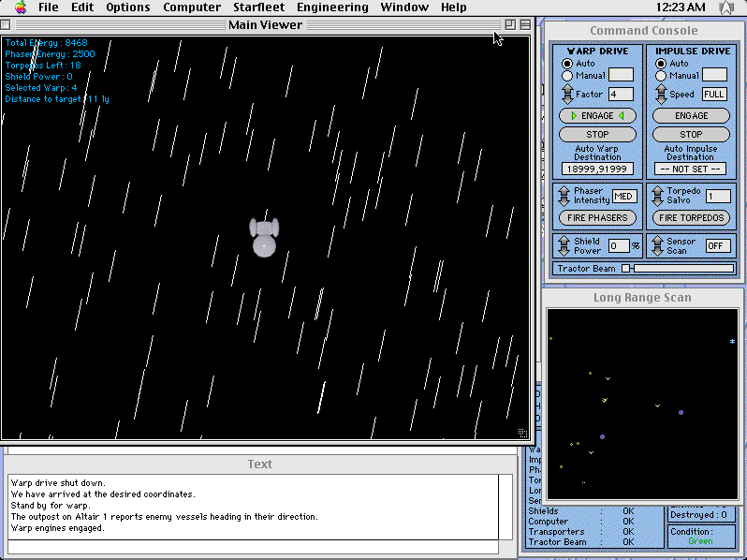Viewport: 747px width, 560px height.
Task: Click green ship marker right side of scan
Action: click(657, 405)
